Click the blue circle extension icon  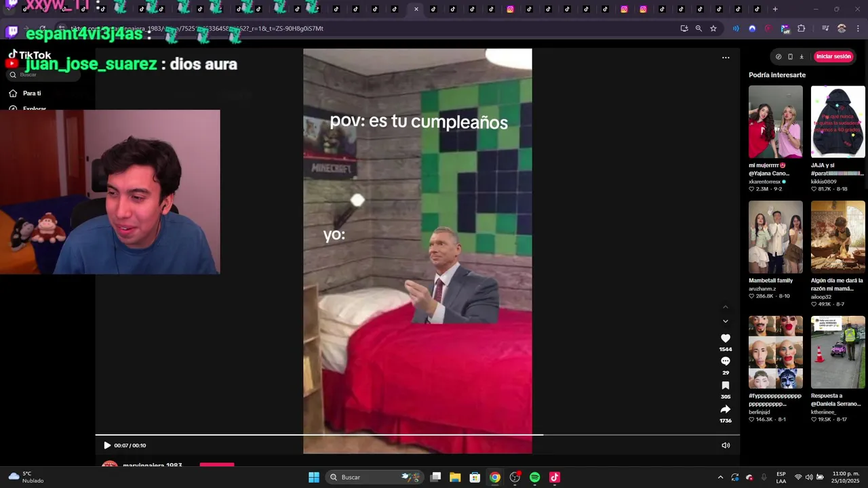pos(752,28)
